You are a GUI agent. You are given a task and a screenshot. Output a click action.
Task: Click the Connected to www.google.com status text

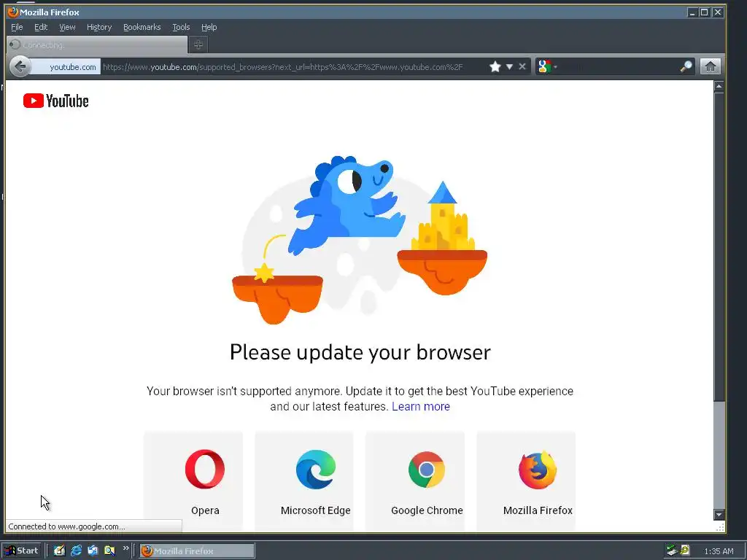point(66,526)
